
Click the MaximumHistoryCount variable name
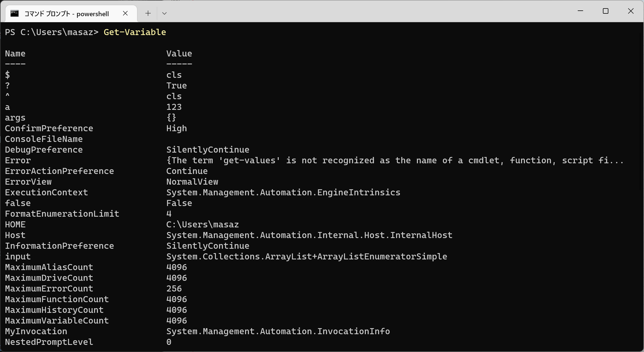point(54,310)
